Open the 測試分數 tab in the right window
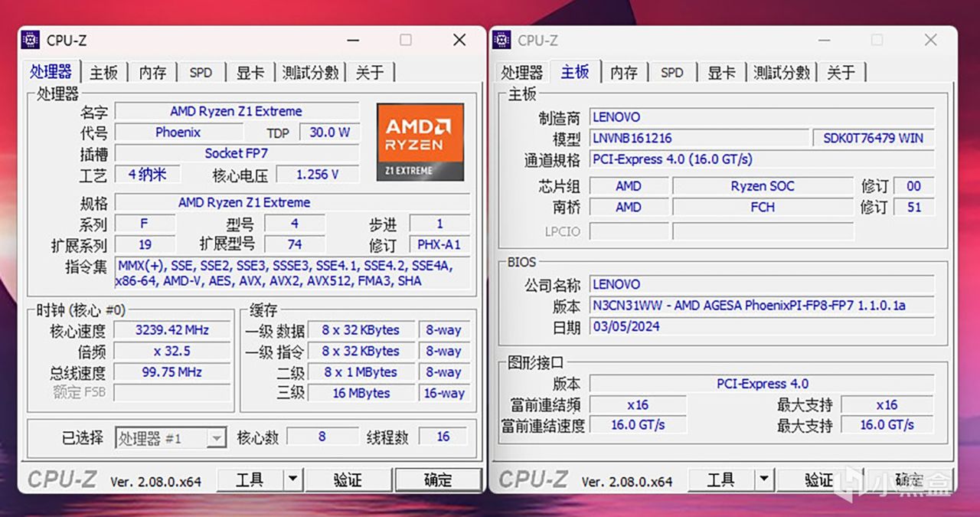Image resolution: width=980 pixels, height=517 pixels. pyautogui.click(x=782, y=72)
